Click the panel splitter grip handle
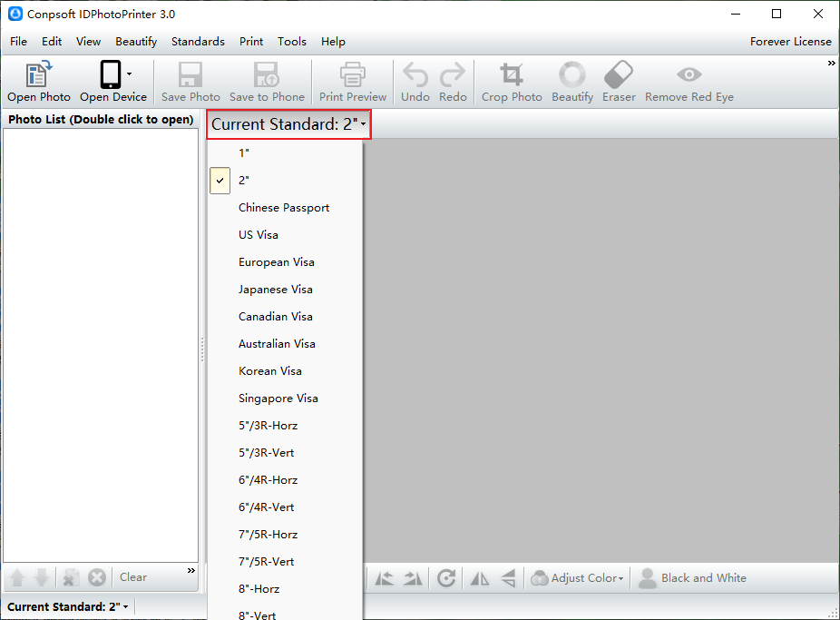This screenshot has height=620, width=840. (202, 349)
